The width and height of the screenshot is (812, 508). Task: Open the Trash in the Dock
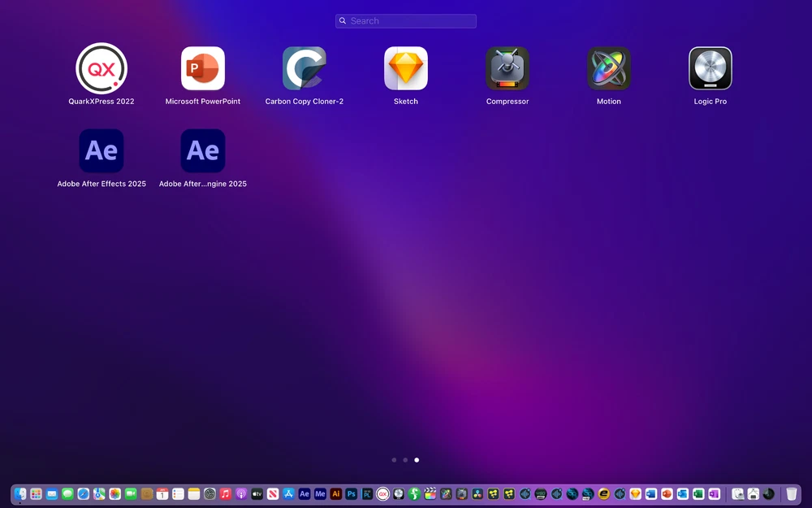point(791,494)
